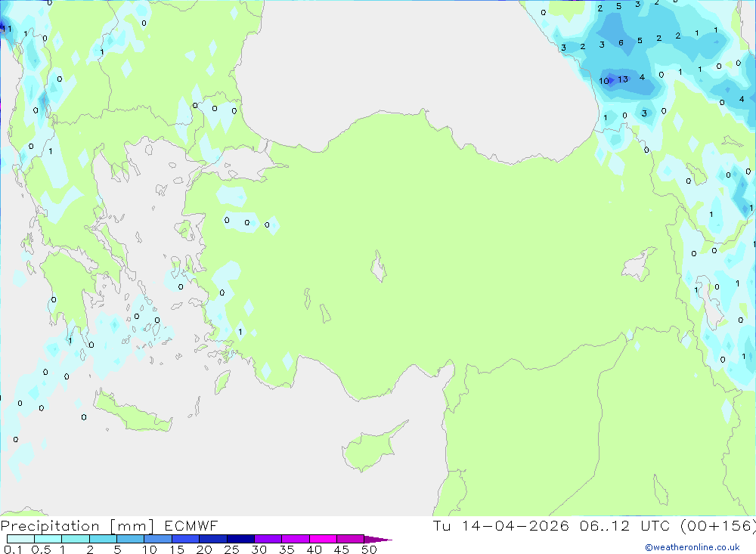Click the 35–40 mm legend color box
Image resolution: width=756 pixels, height=554 pixels.
point(296,539)
